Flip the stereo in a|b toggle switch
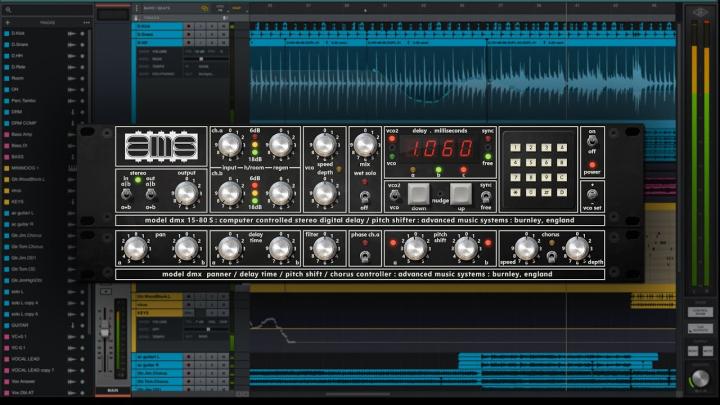The height and width of the screenshot is (405, 720). coord(125,195)
